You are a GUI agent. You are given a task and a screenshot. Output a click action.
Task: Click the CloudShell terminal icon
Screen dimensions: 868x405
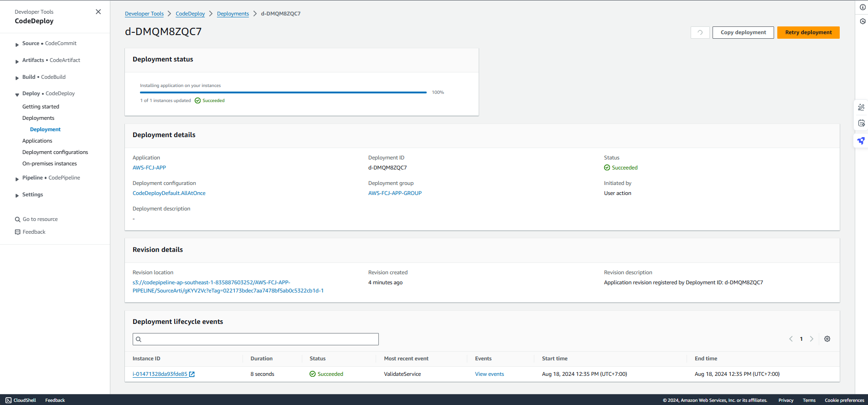coord(9,400)
